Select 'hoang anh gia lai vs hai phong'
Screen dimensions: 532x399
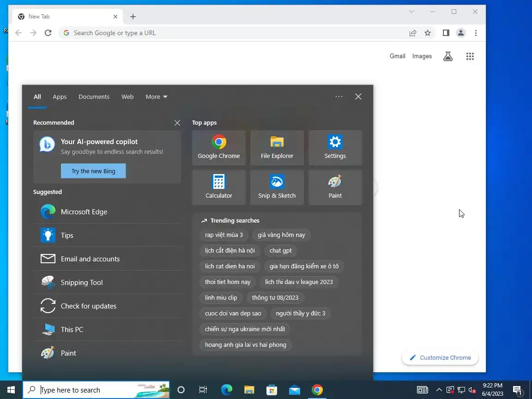[x=246, y=345]
